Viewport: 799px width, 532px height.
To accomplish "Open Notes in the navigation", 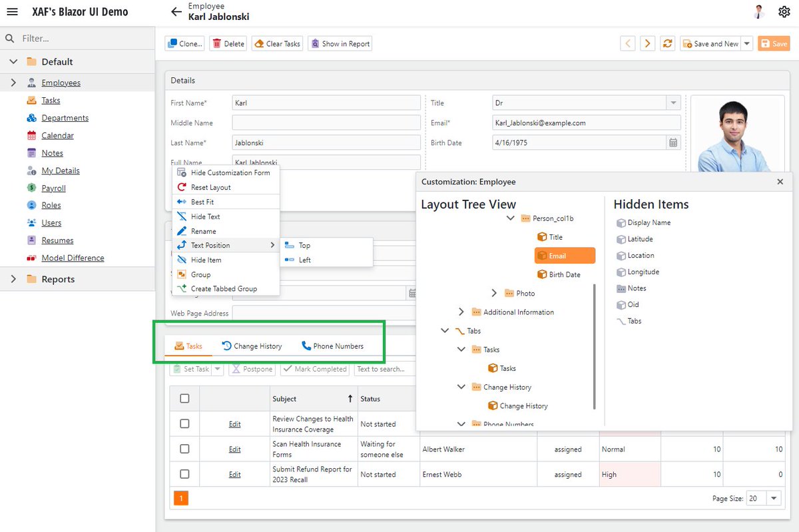I will tap(52, 153).
